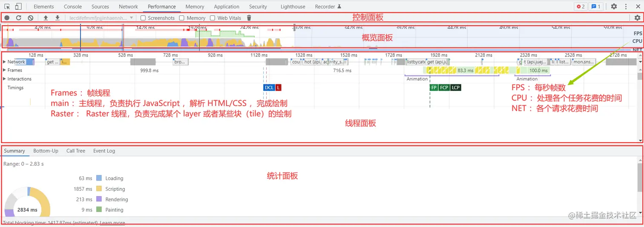Select the LCP timing marker
The width and height of the screenshot is (644, 227).
click(x=456, y=87)
